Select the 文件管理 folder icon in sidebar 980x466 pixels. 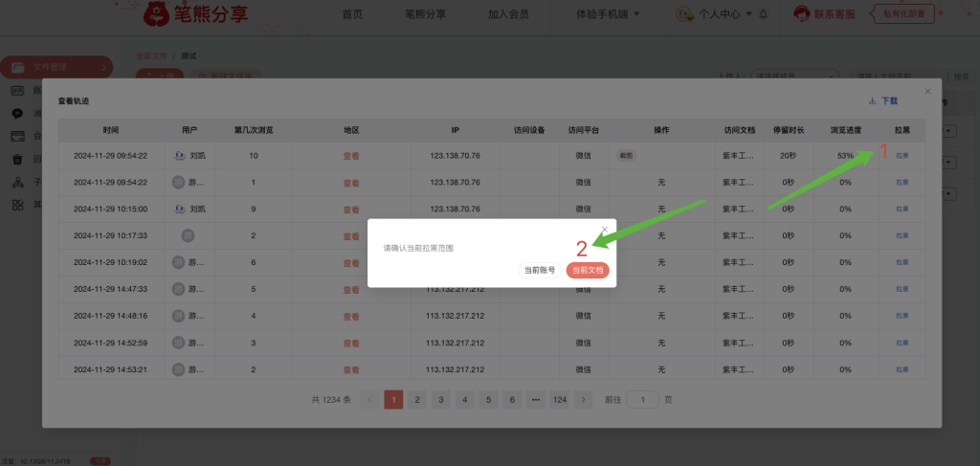[x=18, y=68]
